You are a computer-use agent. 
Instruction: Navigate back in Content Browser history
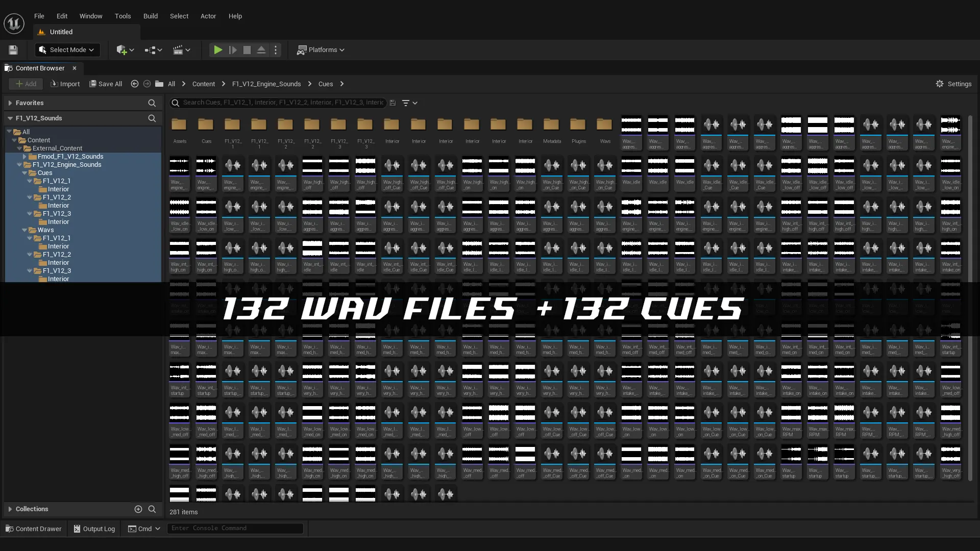tap(135, 84)
